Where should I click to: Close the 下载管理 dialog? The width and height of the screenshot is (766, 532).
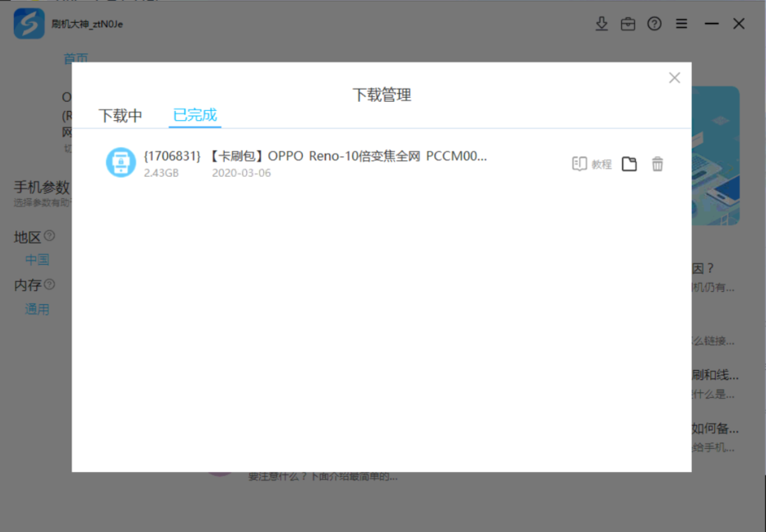(674, 77)
